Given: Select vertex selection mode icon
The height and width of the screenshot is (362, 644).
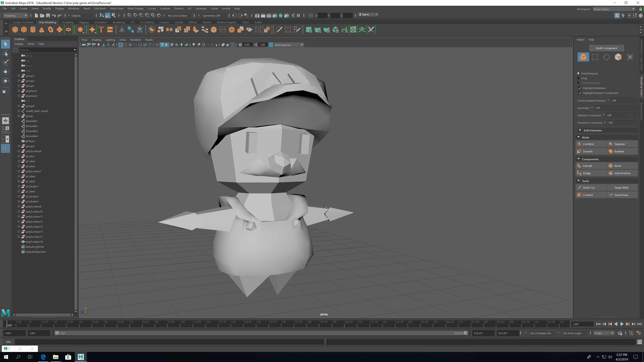Looking at the screenshot, I should click(595, 57).
